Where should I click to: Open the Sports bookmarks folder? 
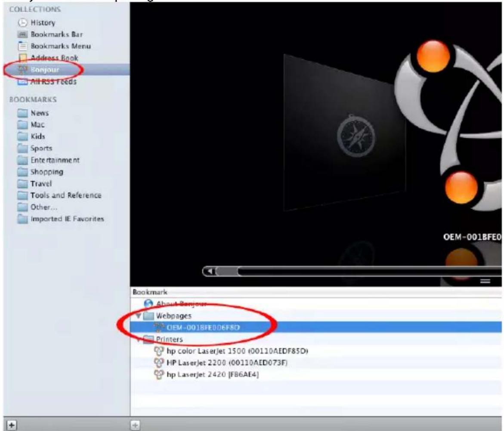(x=41, y=148)
